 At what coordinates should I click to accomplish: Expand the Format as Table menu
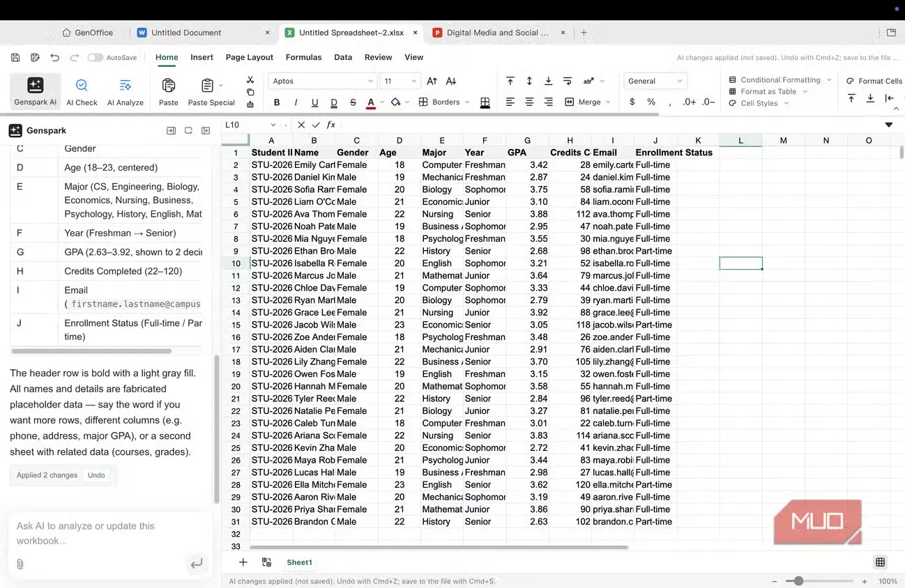point(768,91)
